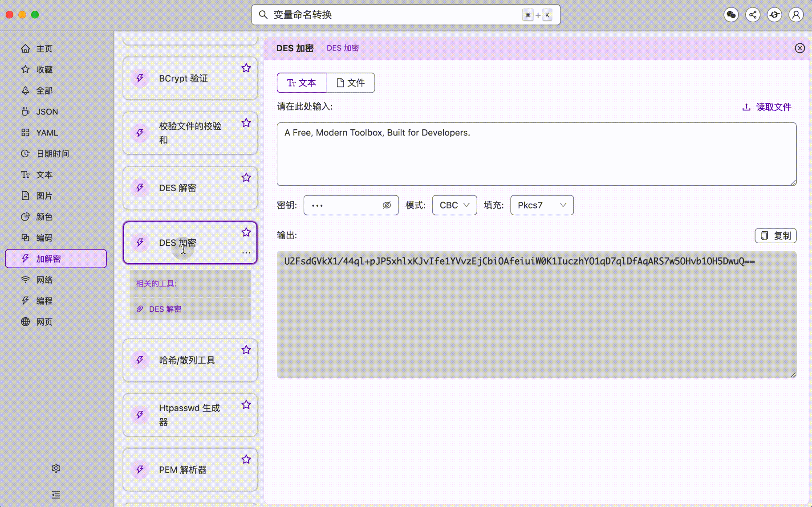This screenshot has height=507, width=812.
Task: Favorite the BCrypt 验证 tool with star
Action: (246, 68)
